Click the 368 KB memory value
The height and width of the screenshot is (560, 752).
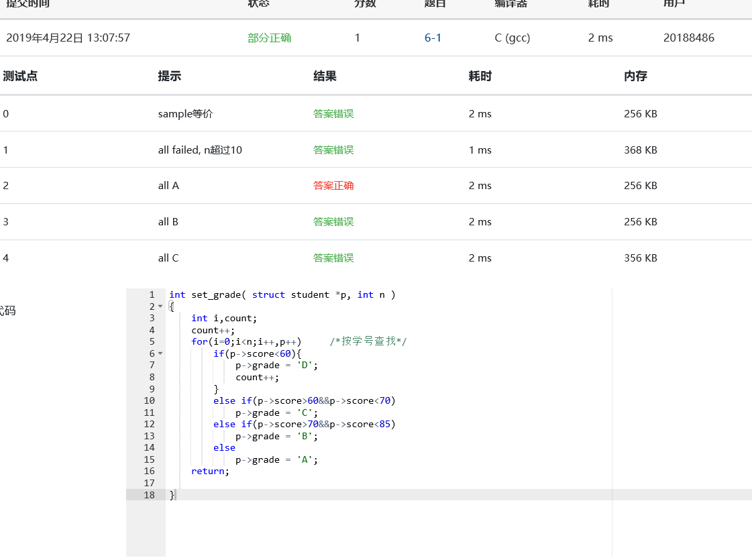point(640,150)
